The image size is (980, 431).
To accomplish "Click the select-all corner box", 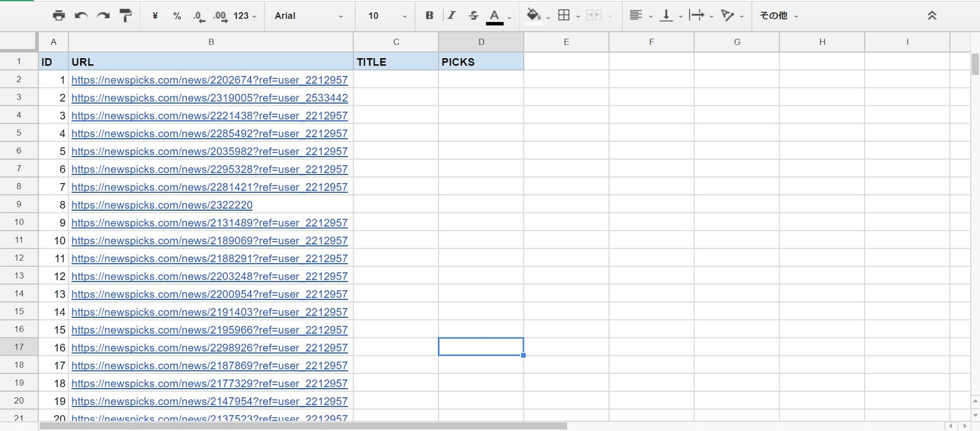I will pyautogui.click(x=18, y=42).
